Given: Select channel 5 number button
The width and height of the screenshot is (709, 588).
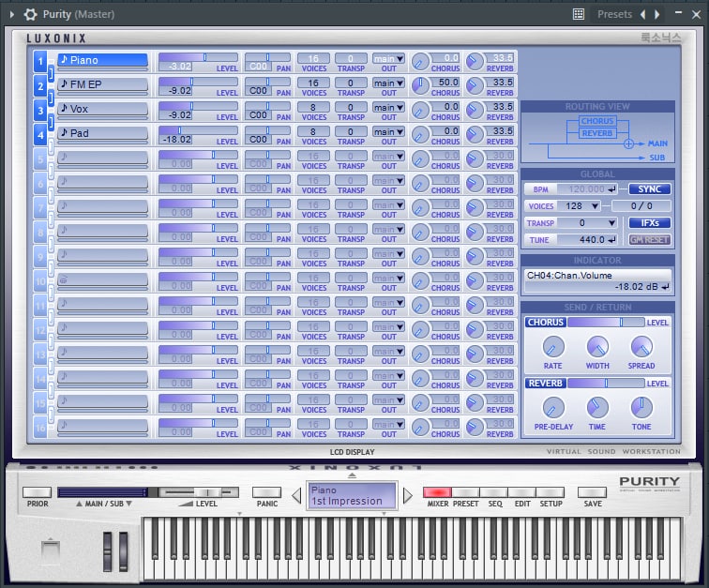Looking at the screenshot, I should click(x=40, y=158).
